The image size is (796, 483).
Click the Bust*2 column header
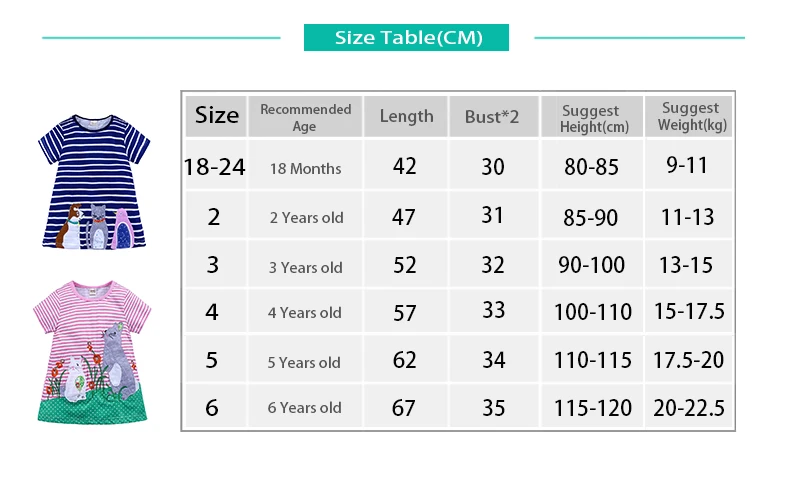[x=493, y=116]
